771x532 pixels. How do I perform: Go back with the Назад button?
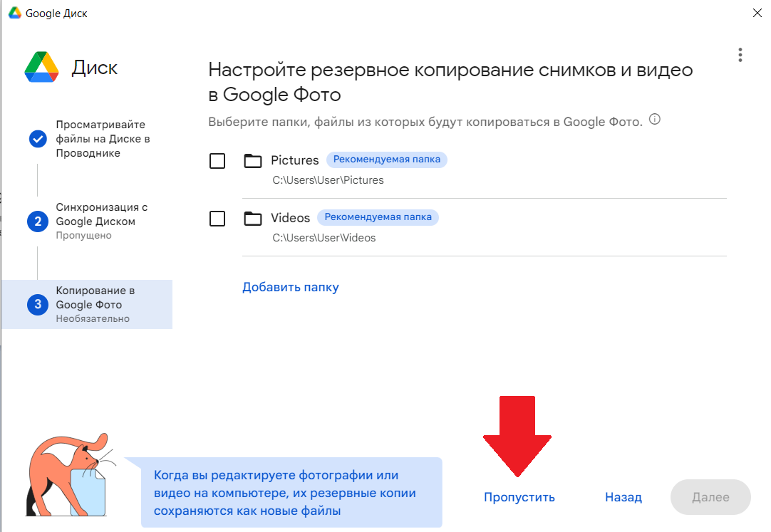click(623, 497)
